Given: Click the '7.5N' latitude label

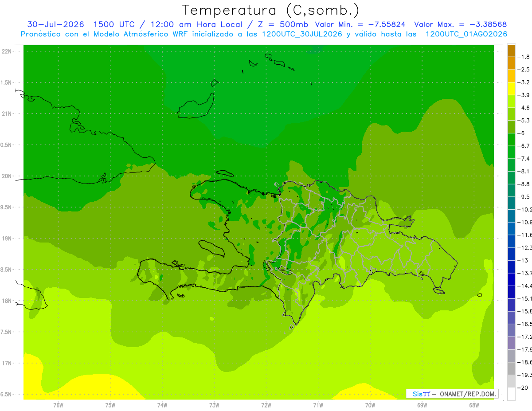Looking at the screenshot, I should (x=5, y=332).
